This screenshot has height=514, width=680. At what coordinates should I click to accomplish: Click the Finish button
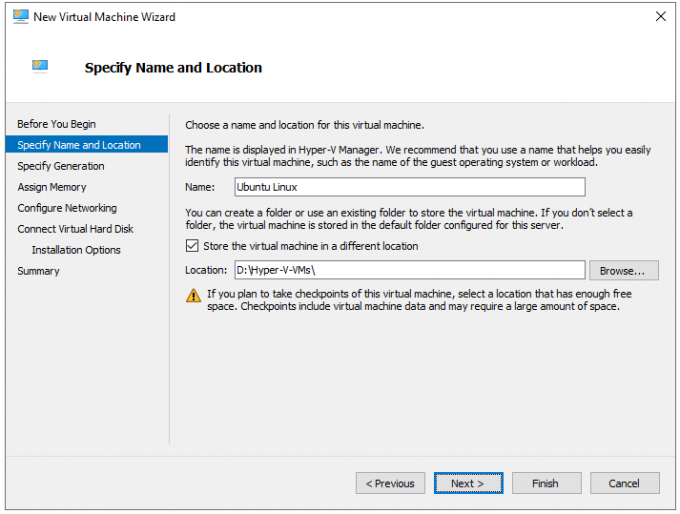[546, 483]
